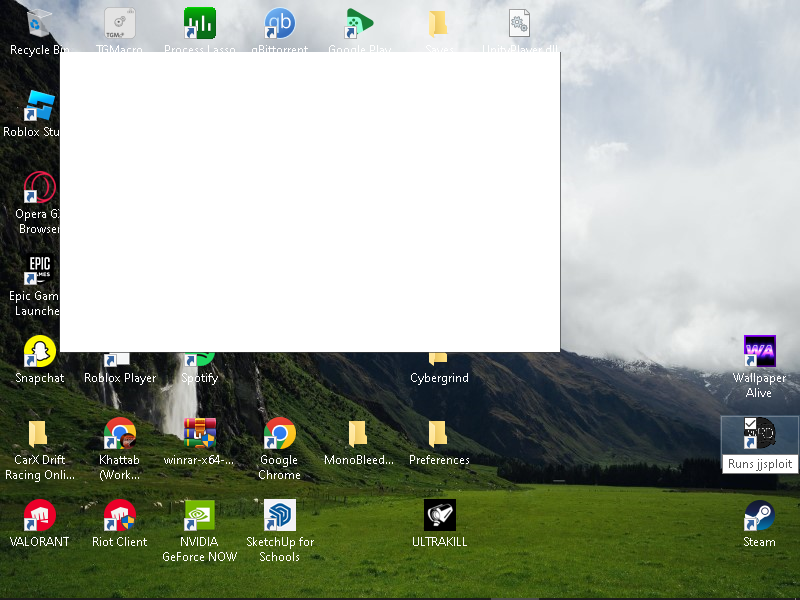Viewport: 800px width, 600px height.
Task: Click the jjsploit shortcut icon
Action: click(759, 434)
